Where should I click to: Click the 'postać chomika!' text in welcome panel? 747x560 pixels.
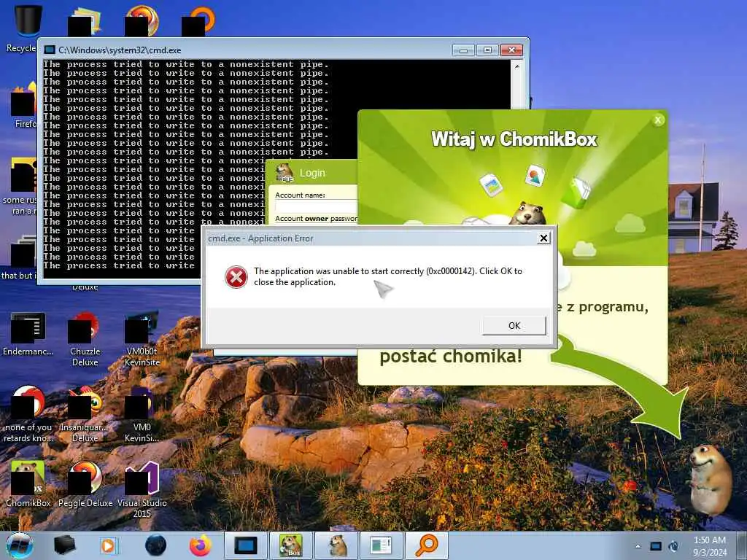tap(451, 356)
